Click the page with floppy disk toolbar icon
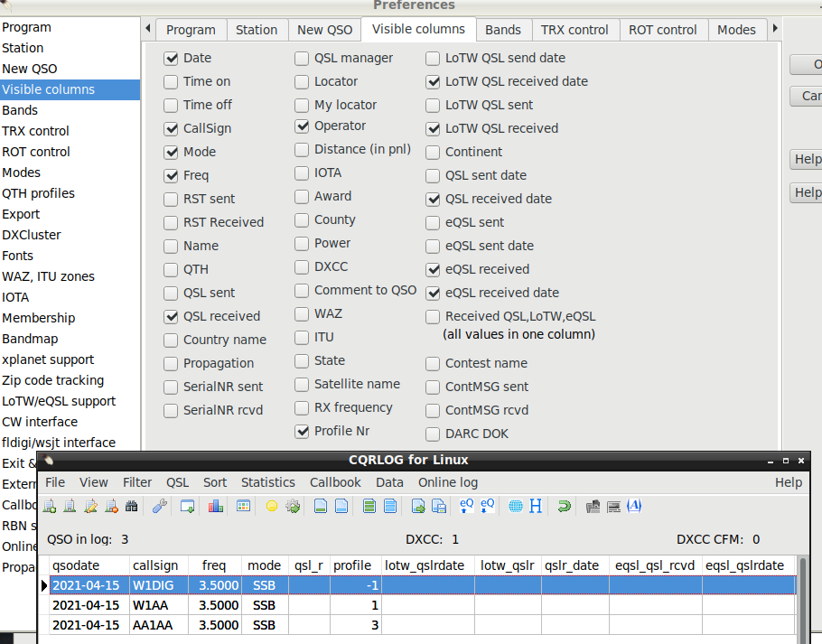 click(439, 506)
